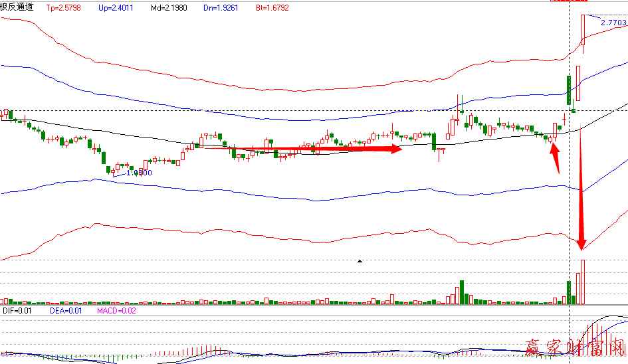This screenshot has width=628, height=364.
Task: Click the tallest red volume bar
Action: pyautogui.click(x=583, y=282)
